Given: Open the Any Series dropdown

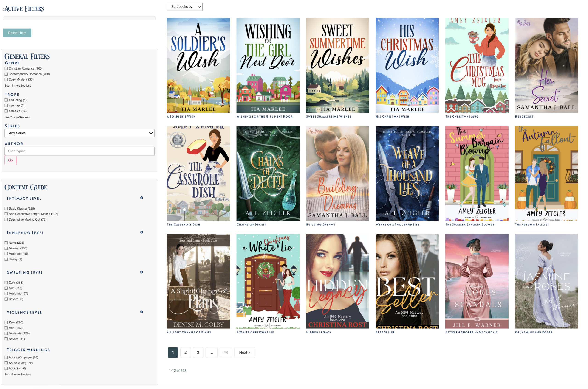Looking at the screenshot, I should (79, 133).
